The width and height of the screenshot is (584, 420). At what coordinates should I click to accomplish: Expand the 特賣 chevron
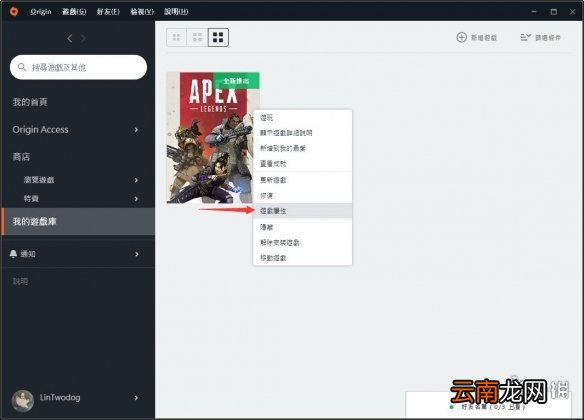click(x=136, y=198)
